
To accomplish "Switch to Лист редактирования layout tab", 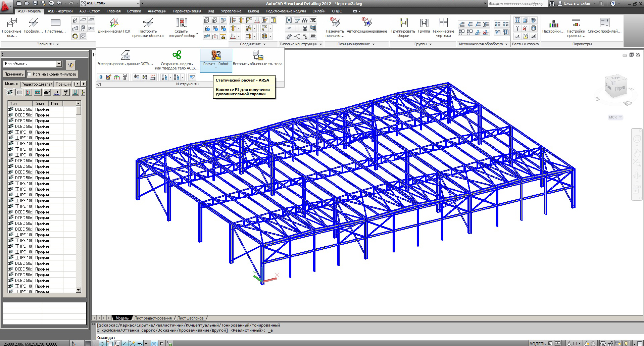I will 153,318.
